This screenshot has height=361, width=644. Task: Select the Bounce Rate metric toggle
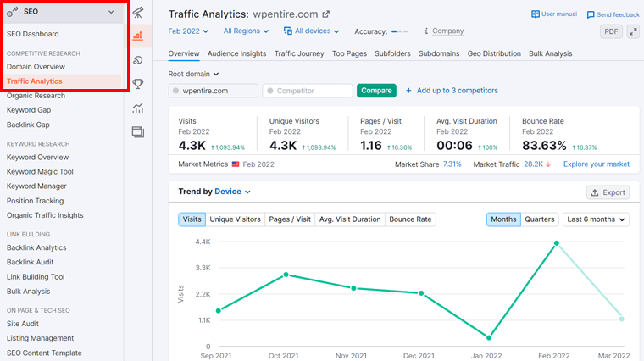pyautogui.click(x=410, y=219)
